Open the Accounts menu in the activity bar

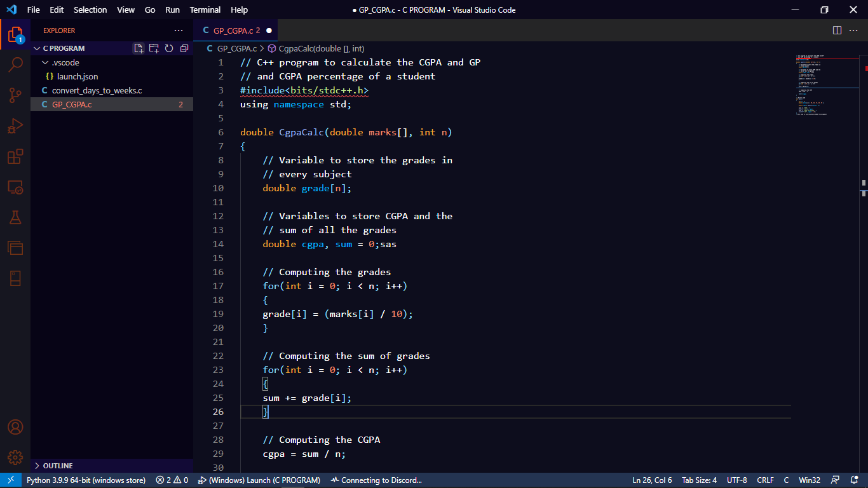[15, 428]
